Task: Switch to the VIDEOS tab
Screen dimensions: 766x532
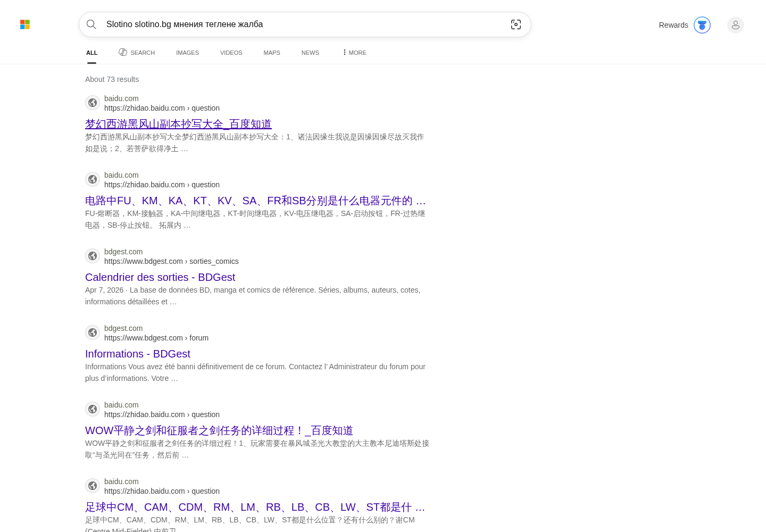Action: coord(231,53)
